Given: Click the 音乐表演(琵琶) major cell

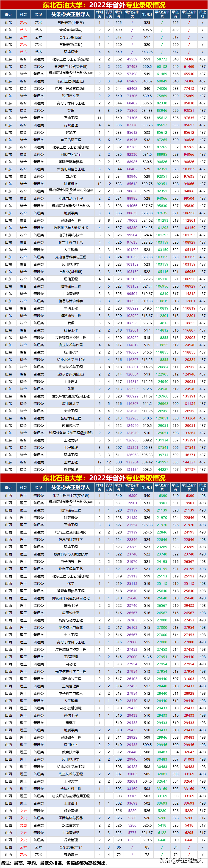Looking at the screenshot, I should coord(71,37).
